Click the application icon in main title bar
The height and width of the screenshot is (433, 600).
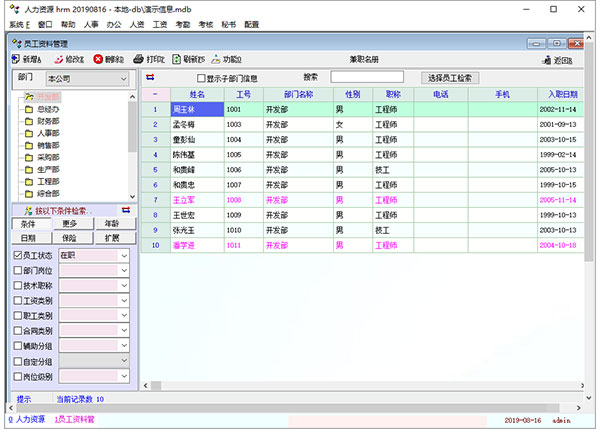point(15,9)
